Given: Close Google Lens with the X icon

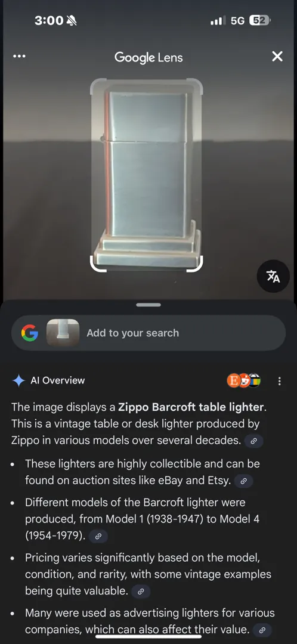Looking at the screenshot, I should [277, 56].
